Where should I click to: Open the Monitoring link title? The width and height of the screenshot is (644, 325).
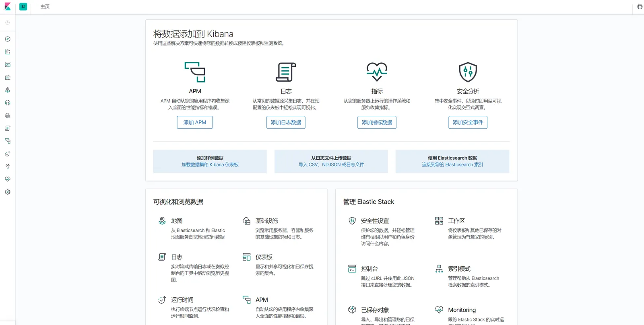(462, 310)
